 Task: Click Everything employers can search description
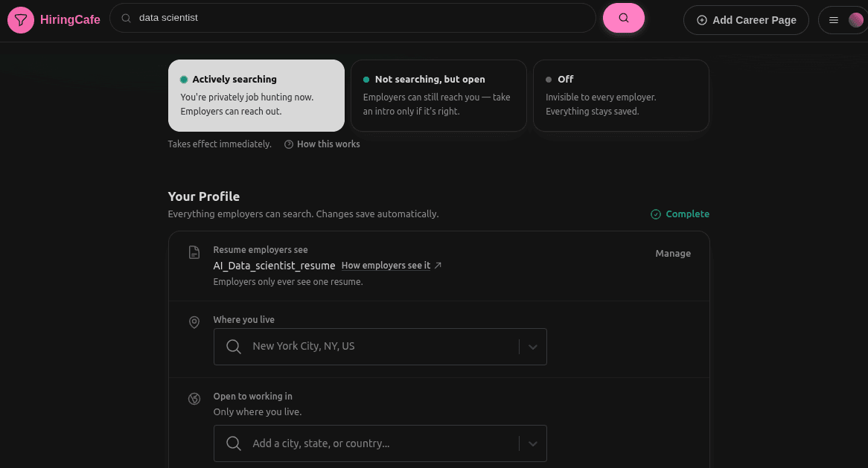coord(304,214)
